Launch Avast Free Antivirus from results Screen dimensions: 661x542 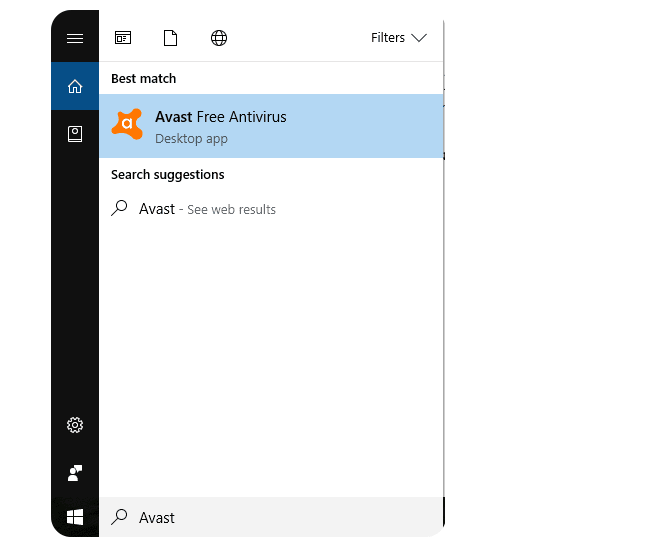tap(221, 117)
